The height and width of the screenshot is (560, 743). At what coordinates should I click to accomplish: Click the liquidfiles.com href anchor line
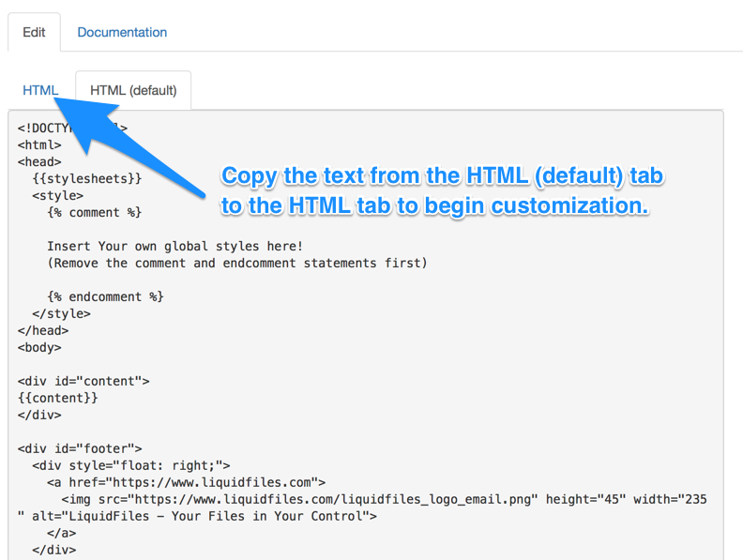coord(186,482)
